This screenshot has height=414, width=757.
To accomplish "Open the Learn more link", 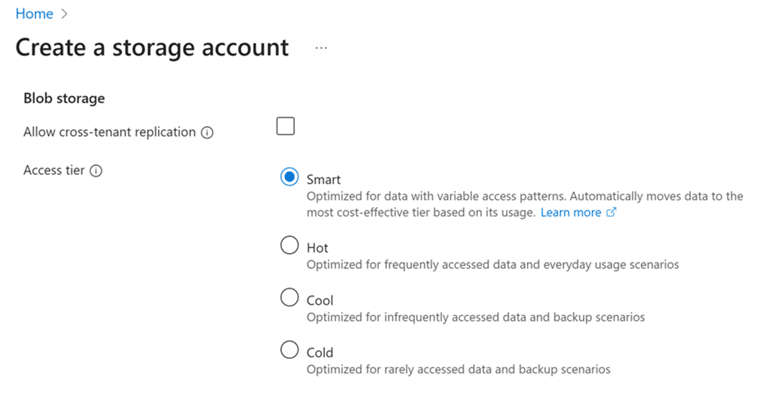I will [571, 213].
